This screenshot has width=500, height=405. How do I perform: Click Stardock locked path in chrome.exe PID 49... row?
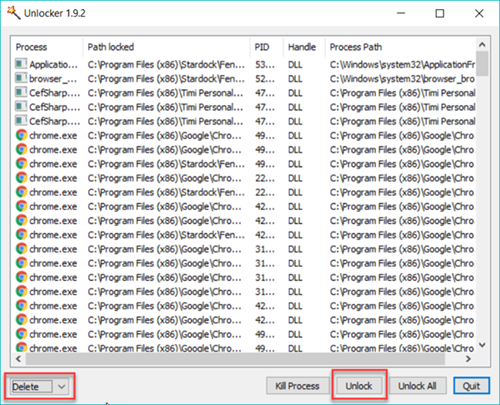click(x=166, y=164)
